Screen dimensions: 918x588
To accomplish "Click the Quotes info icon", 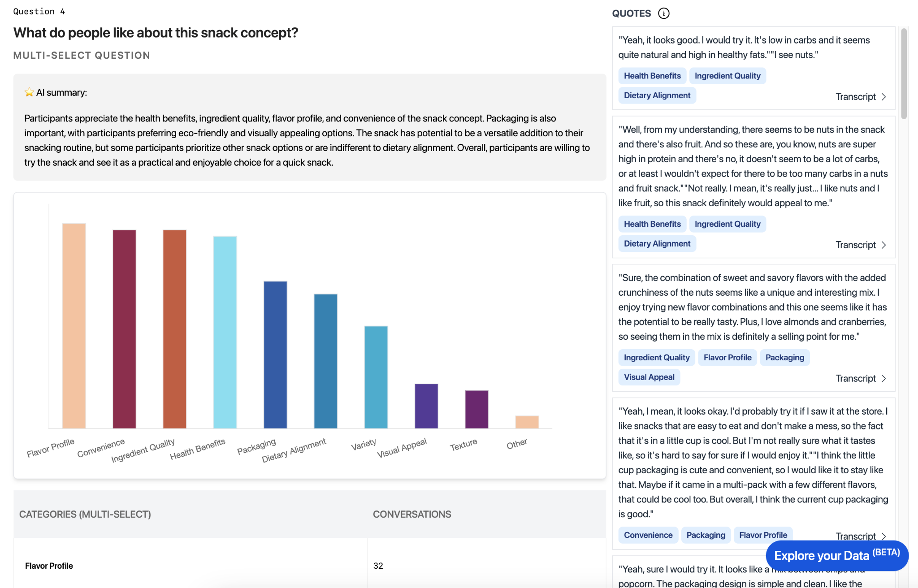I will click(x=663, y=13).
